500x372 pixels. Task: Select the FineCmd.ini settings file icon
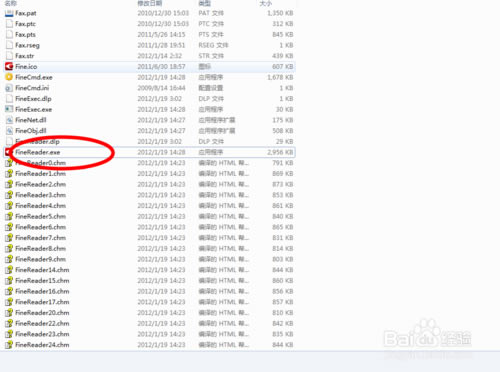coord(9,88)
